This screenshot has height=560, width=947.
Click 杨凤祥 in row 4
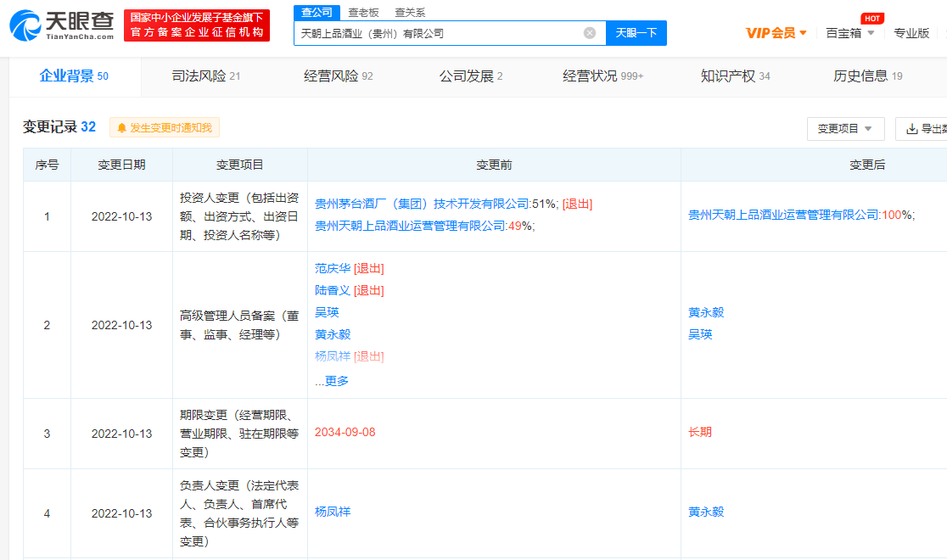(x=332, y=512)
